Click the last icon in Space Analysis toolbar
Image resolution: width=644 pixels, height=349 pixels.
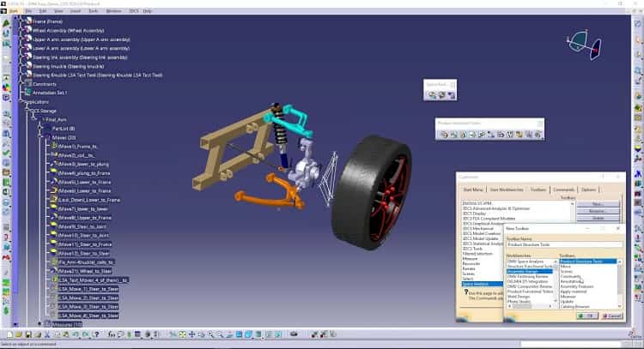pos(451,95)
